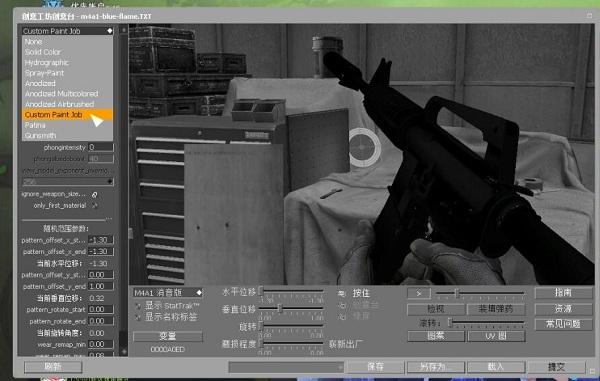This screenshot has height=381, width=600.
Task: Open the Custom Paint Job style dropdown
Action: (x=67, y=31)
